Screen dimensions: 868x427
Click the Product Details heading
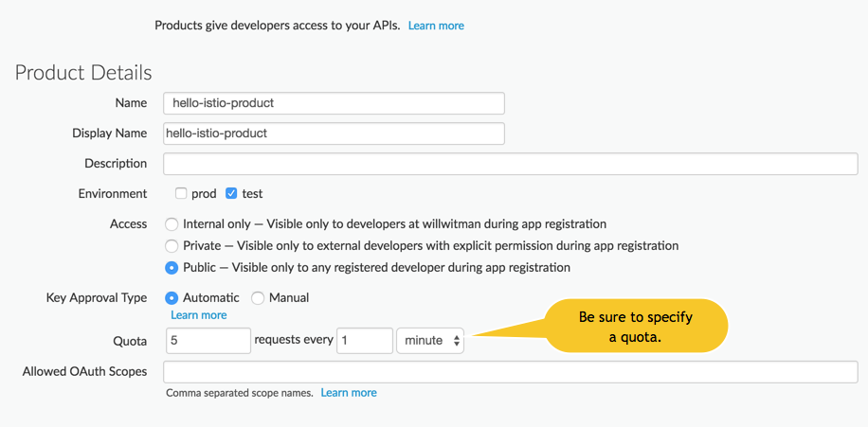pos(83,73)
